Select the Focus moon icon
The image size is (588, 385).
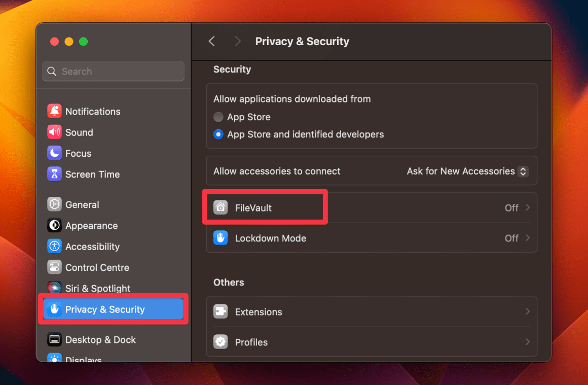point(54,153)
